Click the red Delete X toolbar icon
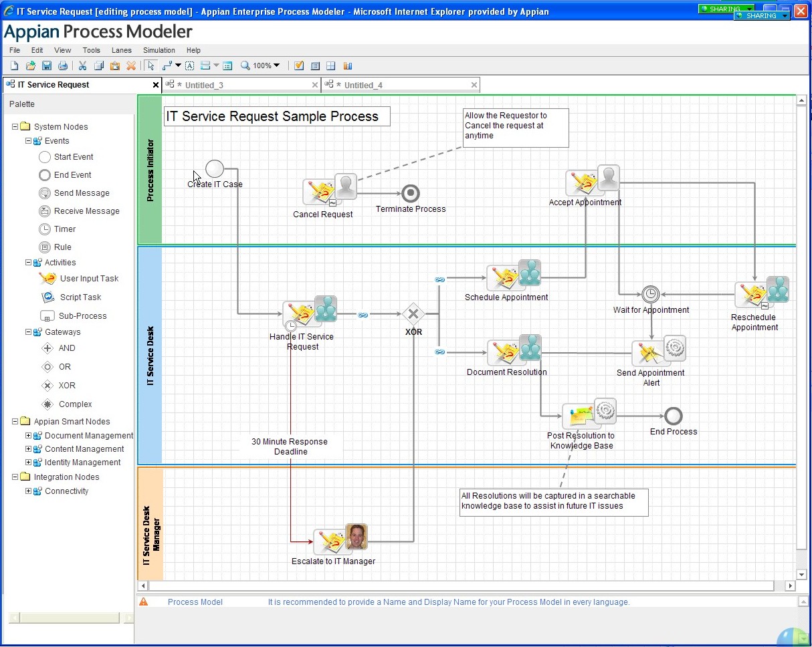812x647 pixels. coord(131,66)
